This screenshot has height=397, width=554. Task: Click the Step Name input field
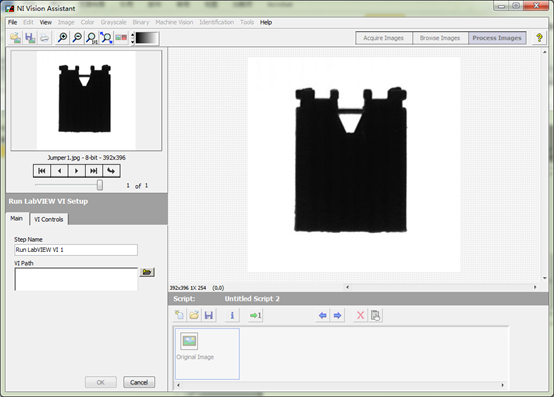click(x=76, y=250)
